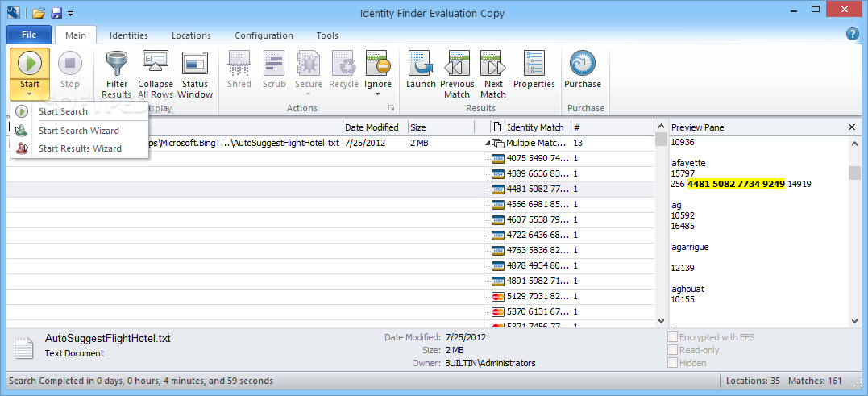Click the Purchase icon
Screen dimensions: 868x396
point(583,63)
